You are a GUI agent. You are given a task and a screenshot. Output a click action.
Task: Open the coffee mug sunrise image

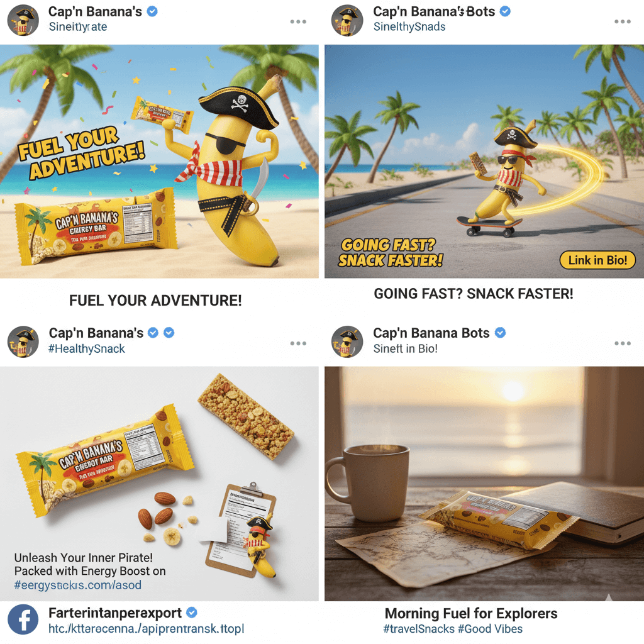coord(484,484)
